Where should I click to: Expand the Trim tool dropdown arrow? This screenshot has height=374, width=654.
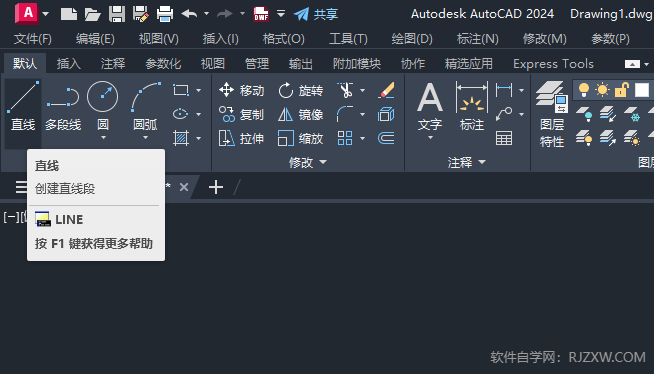click(x=362, y=90)
